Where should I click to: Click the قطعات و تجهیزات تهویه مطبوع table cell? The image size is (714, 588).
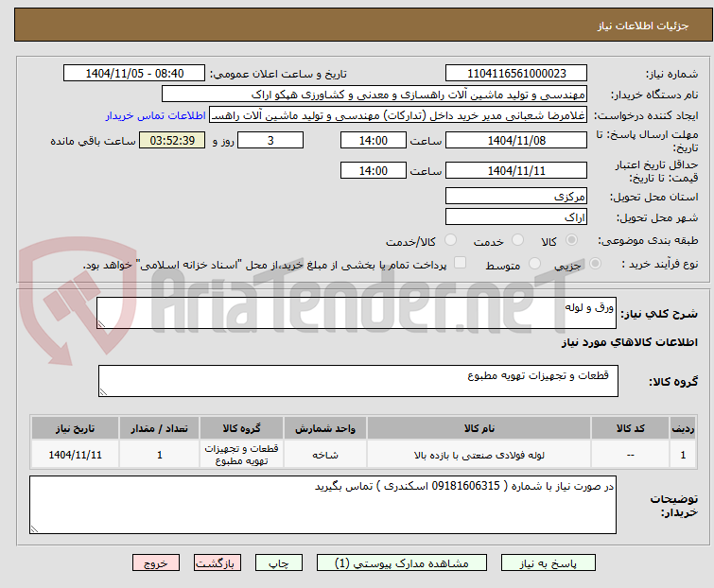click(241, 455)
